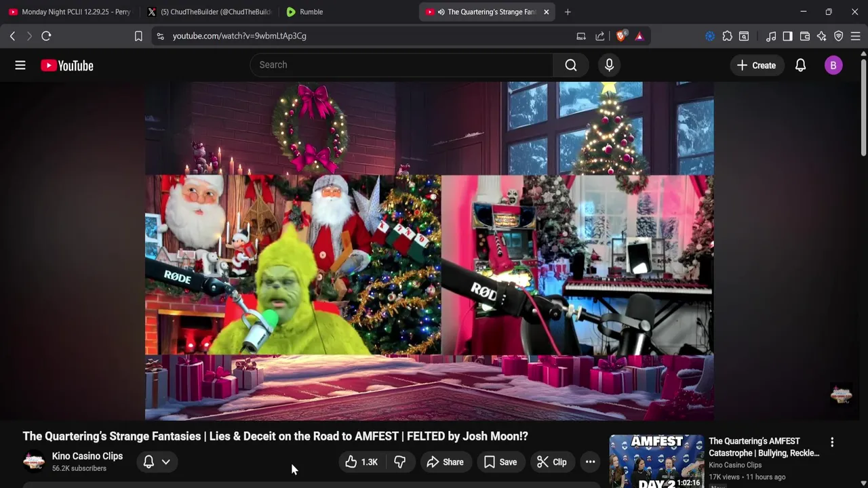Start voice search with the microphone
The width and height of the screenshot is (868, 488).
click(609, 65)
